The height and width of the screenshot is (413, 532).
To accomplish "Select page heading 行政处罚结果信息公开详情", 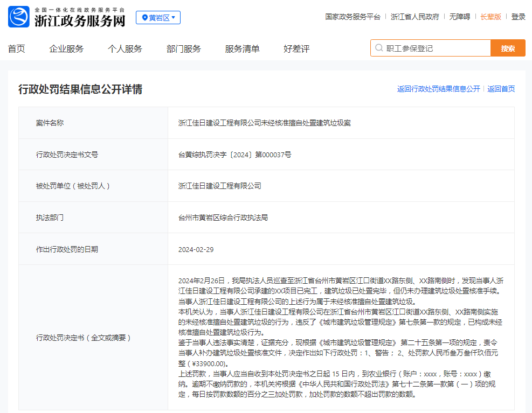I will pos(80,89).
